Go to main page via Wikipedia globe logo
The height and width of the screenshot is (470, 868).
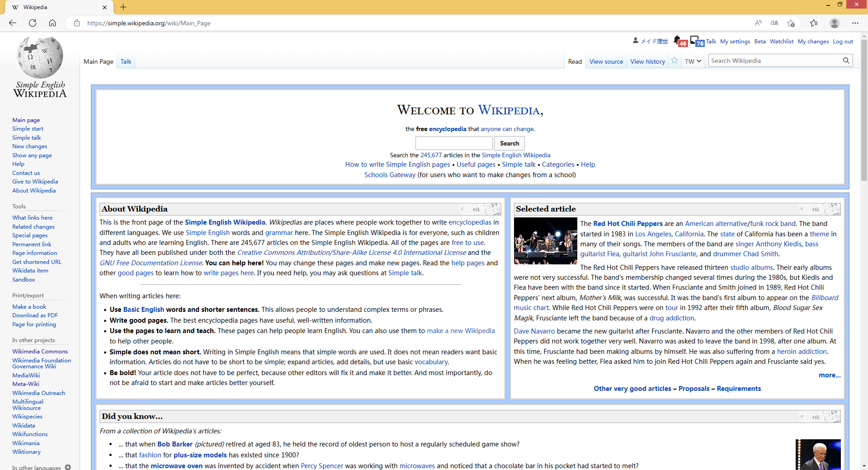tap(40, 67)
